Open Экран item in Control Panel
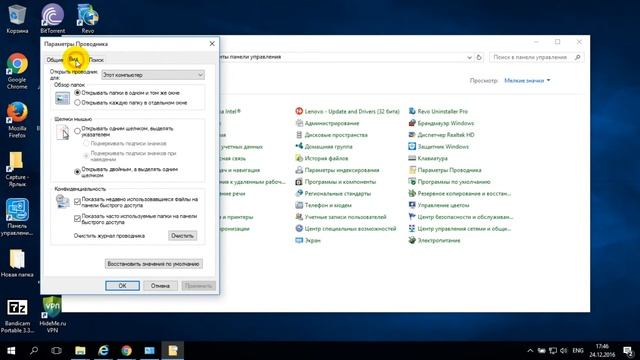This screenshot has height=360, width=640. (308, 240)
